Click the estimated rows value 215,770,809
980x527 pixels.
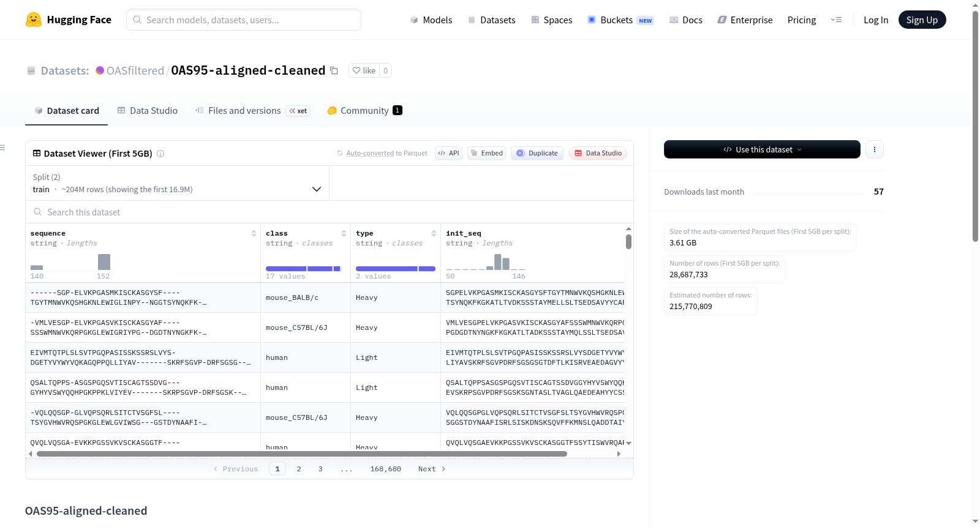pyautogui.click(x=691, y=307)
